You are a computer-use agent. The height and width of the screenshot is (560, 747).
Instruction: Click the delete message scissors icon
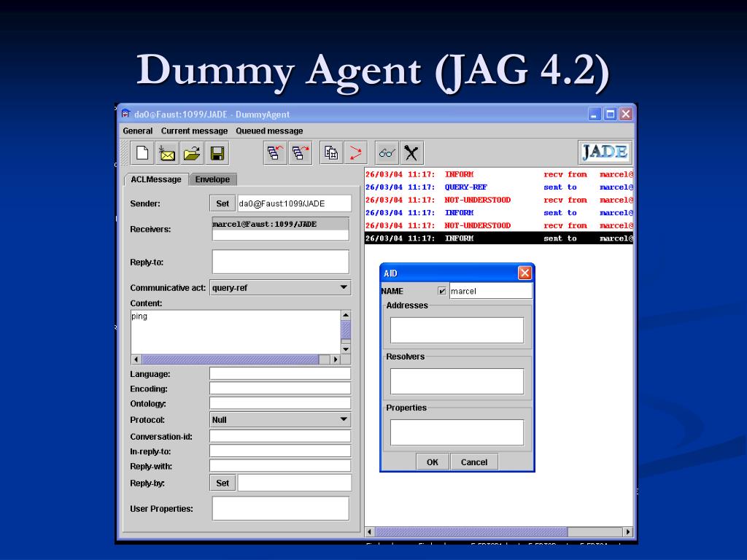[x=411, y=153]
